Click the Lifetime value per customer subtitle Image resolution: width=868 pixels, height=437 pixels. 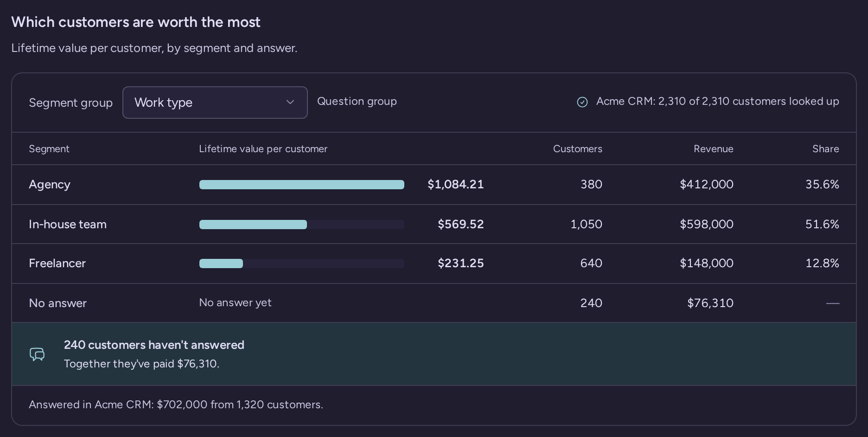coord(154,48)
